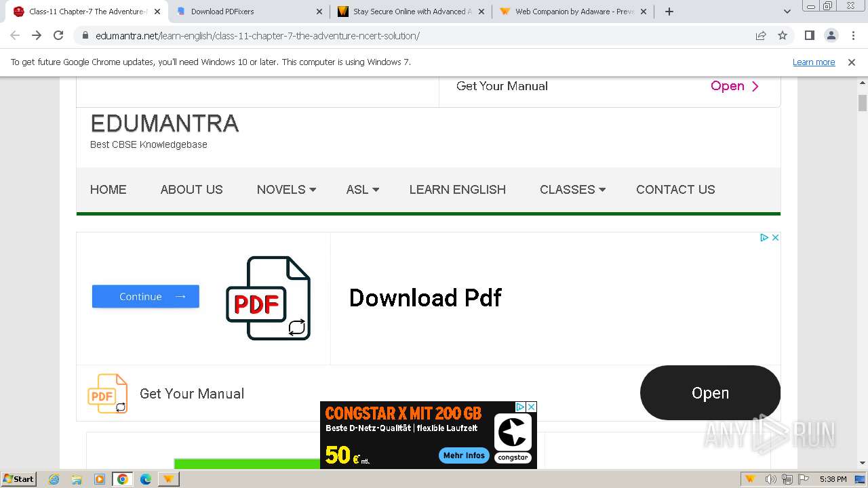Expand the ASL dropdown menu
Image resolution: width=868 pixels, height=488 pixels.
[x=363, y=190]
